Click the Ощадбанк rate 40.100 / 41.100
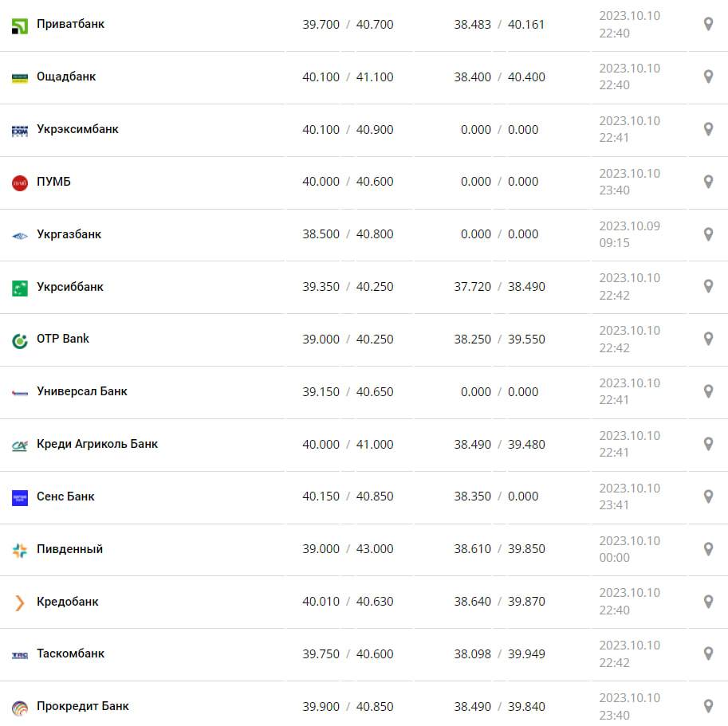Screen dimensions: 728x726 point(348,77)
